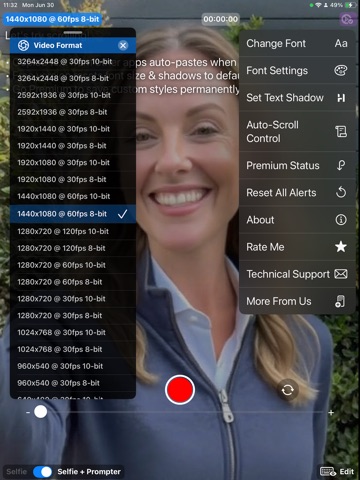The height and width of the screenshot is (480, 360).
Task: Click the Wi-Fi status icon
Action: tap(319, 5)
